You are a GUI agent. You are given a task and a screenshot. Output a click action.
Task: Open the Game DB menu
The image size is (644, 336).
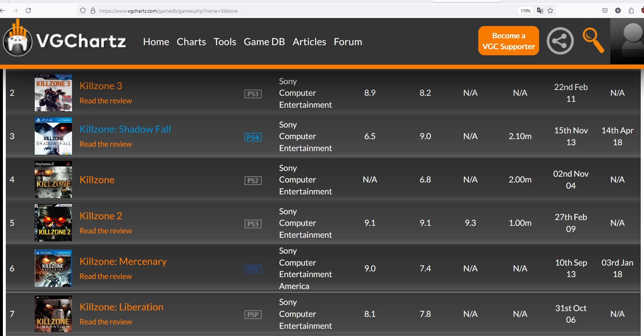pyautogui.click(x=264, y=42)
